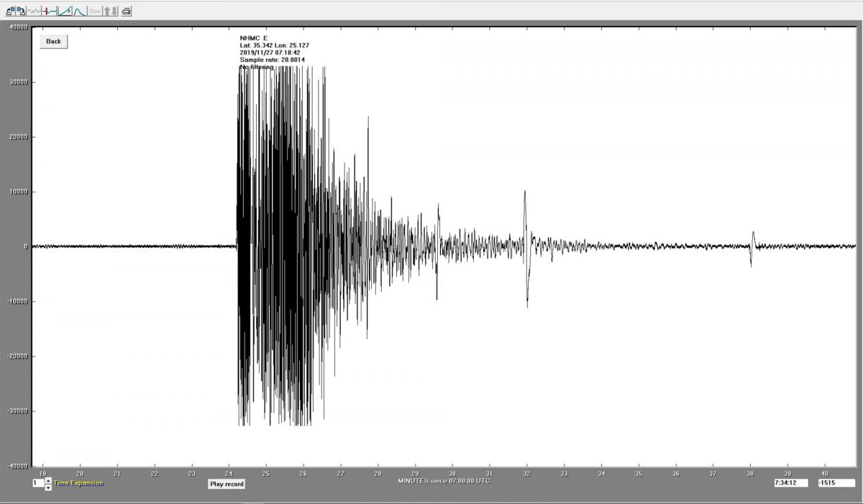
Task: Select the gray waveform trace toolbar icon
Action: click(34, 12)
